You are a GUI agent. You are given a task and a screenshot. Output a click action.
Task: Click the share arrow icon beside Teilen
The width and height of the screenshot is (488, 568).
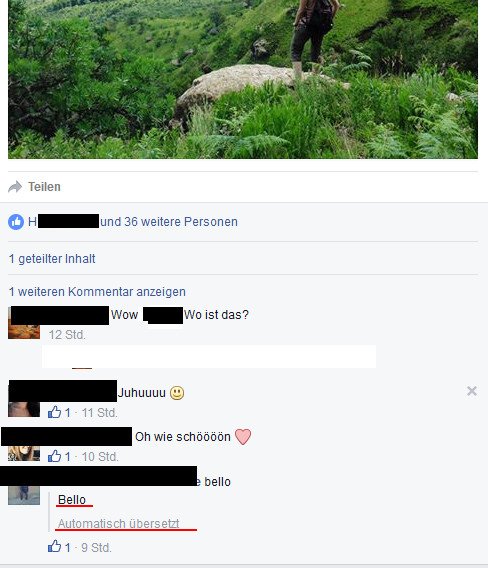pos(15,187)
